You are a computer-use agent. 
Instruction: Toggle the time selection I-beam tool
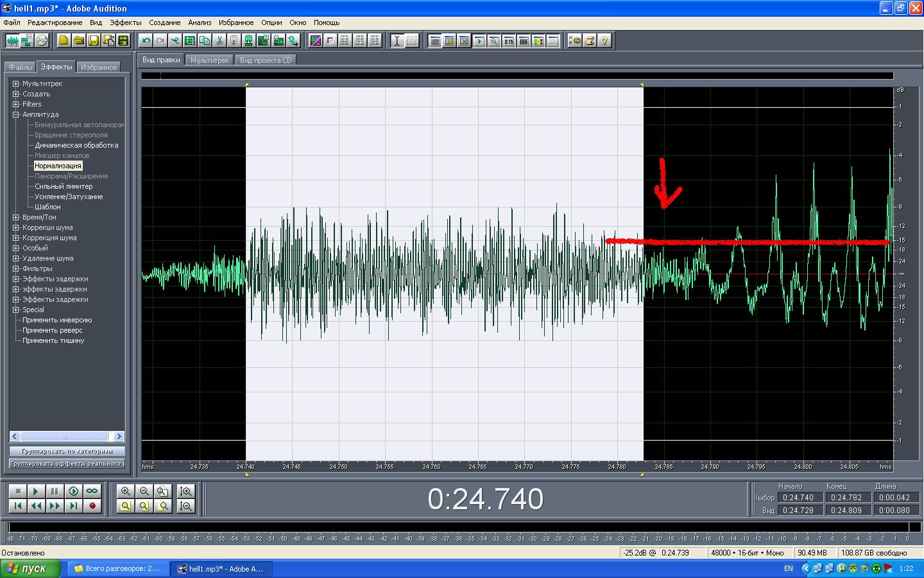click(x=397, y=41)
